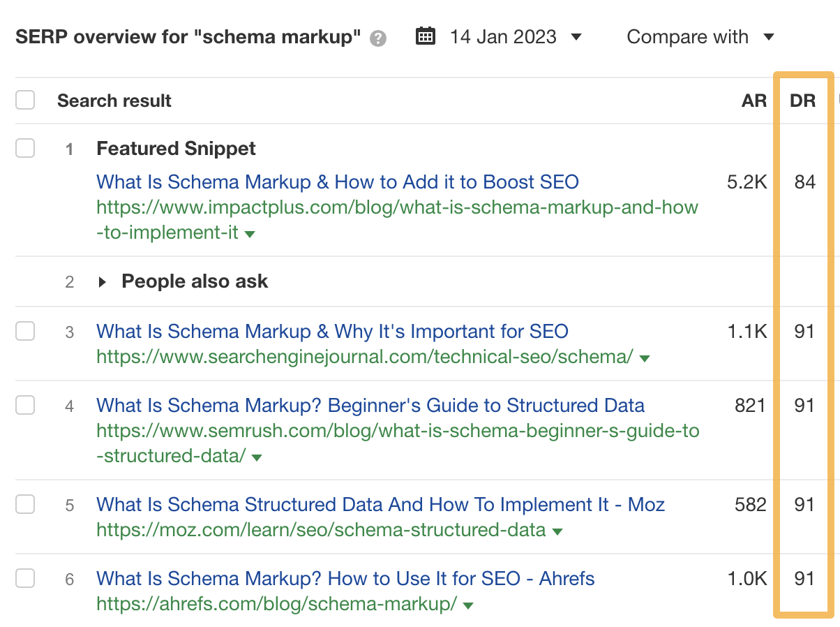Screen dimensions: 840x627
Task: Open the chevron next to the moz.com URL
Action: [556, 530]
